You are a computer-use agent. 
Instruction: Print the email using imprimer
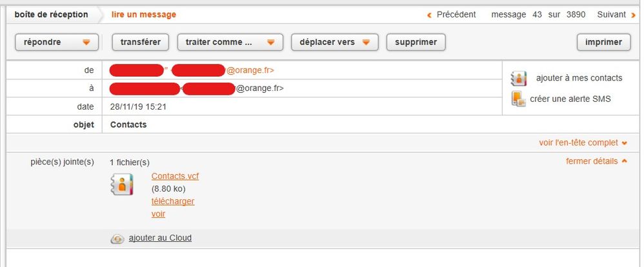(603, 43)
